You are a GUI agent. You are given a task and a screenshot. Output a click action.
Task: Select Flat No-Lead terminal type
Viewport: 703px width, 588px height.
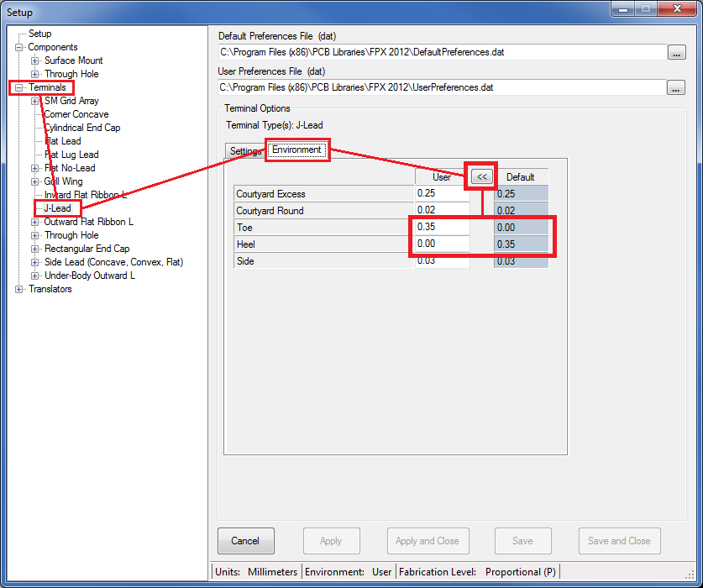(70, 168)
